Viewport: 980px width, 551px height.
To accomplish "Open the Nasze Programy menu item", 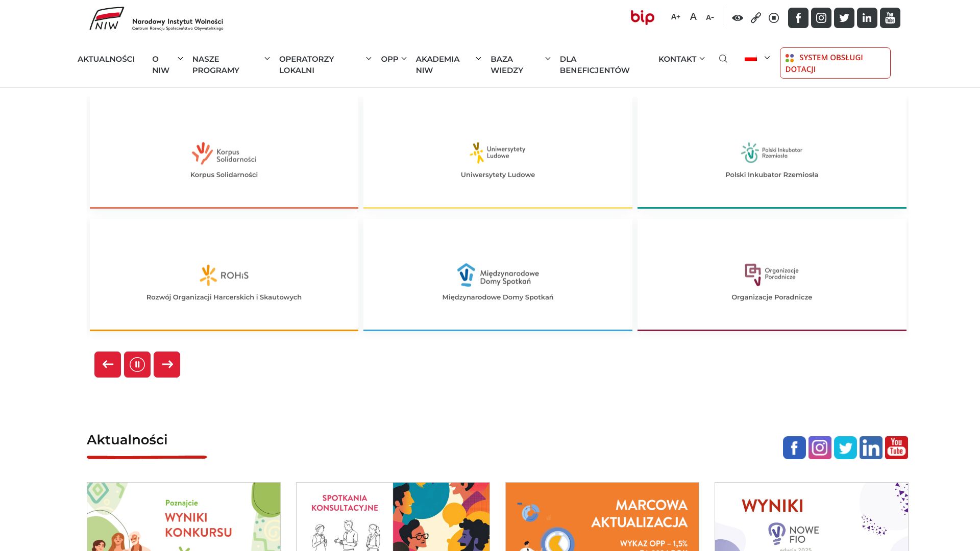I will (x=216, y=65).
